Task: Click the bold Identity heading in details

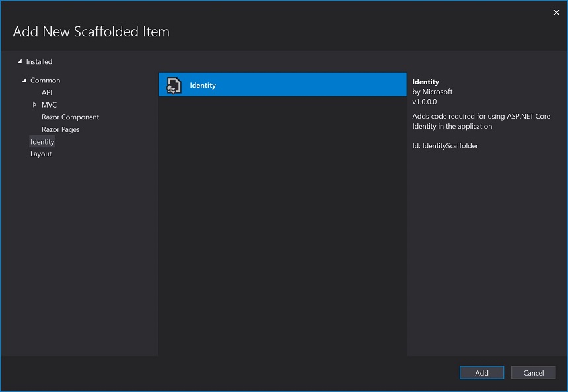Action: pos(425,82)
